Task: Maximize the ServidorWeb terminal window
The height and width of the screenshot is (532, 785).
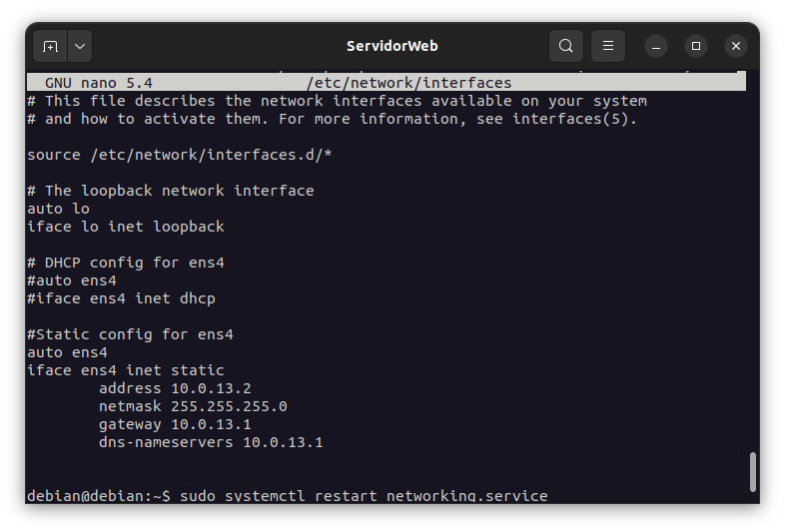Action: click(696, 46)
